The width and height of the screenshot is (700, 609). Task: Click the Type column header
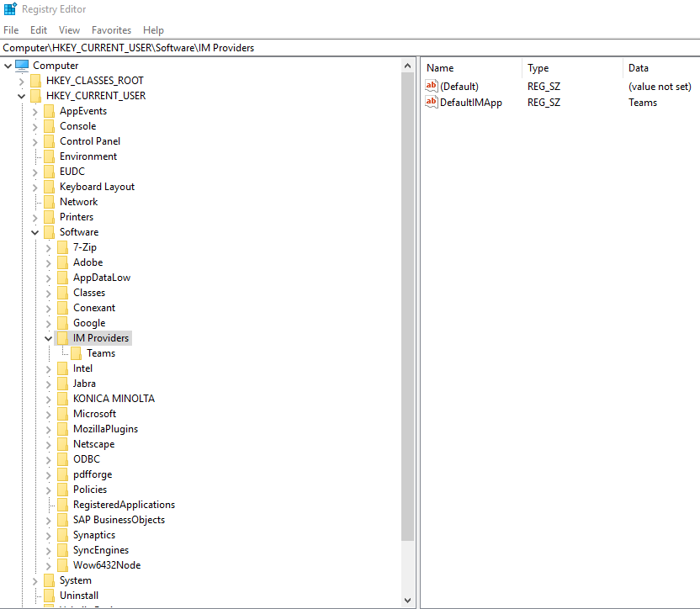point(572,68)
